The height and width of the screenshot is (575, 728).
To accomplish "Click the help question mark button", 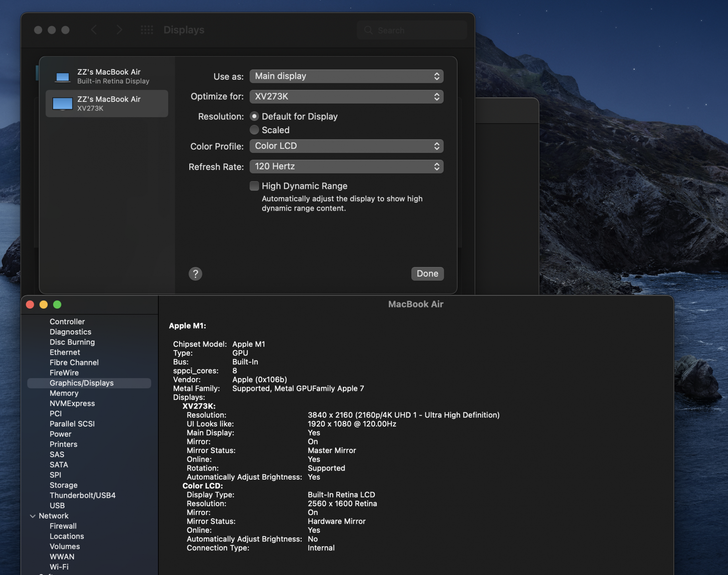I will [x=195, y=274].
